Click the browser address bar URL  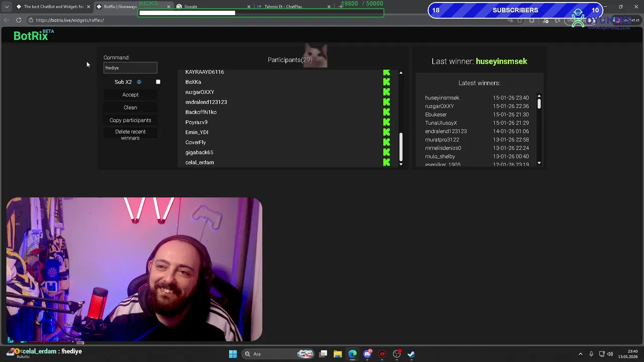click(70, 20)
